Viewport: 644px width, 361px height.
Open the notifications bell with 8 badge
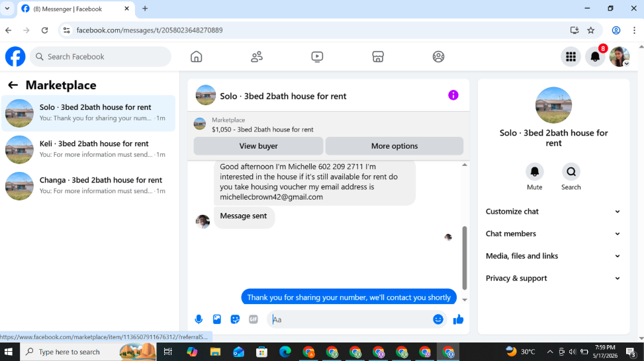(595, 57)
